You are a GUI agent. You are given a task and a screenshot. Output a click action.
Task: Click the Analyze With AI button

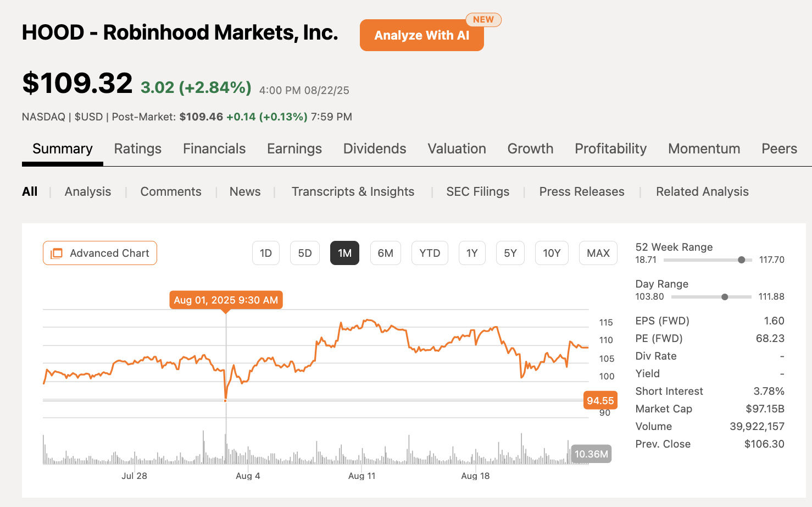click(421, 35)
